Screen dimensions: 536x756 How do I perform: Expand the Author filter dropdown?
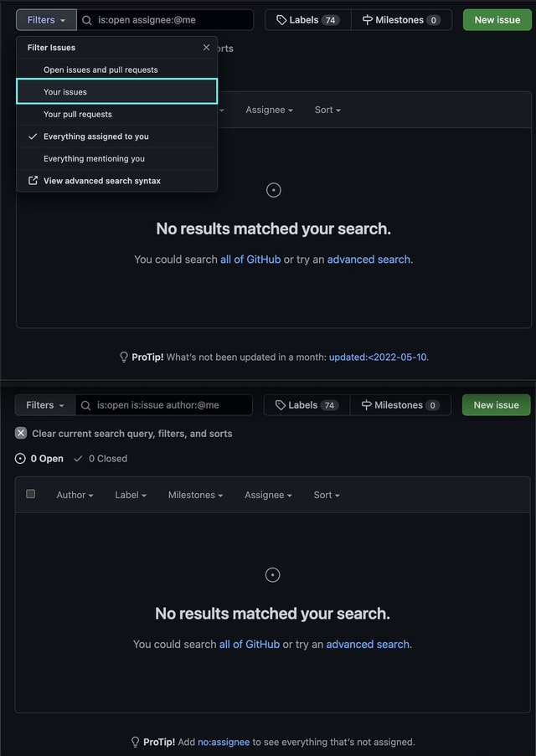(75, 495)
